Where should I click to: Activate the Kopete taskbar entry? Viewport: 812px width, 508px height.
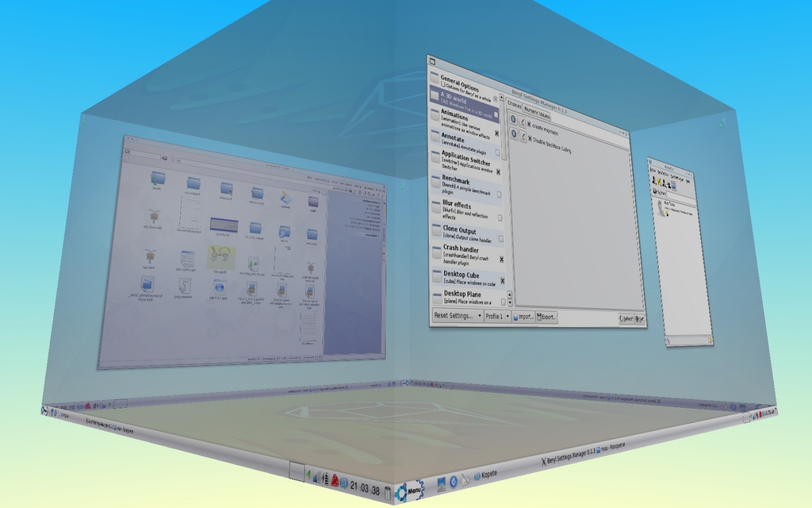485,475
